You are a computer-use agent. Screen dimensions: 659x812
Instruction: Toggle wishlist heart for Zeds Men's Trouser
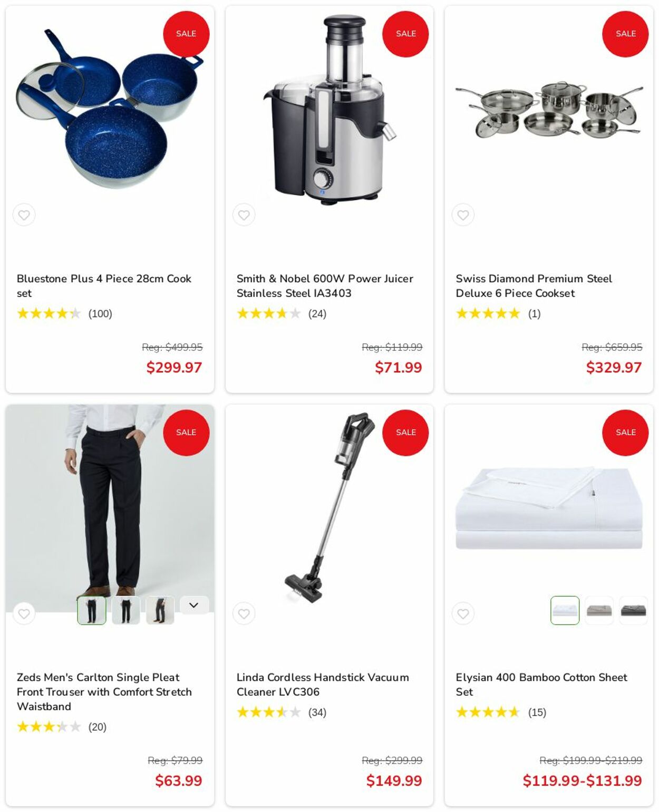(x=24, y=613)
